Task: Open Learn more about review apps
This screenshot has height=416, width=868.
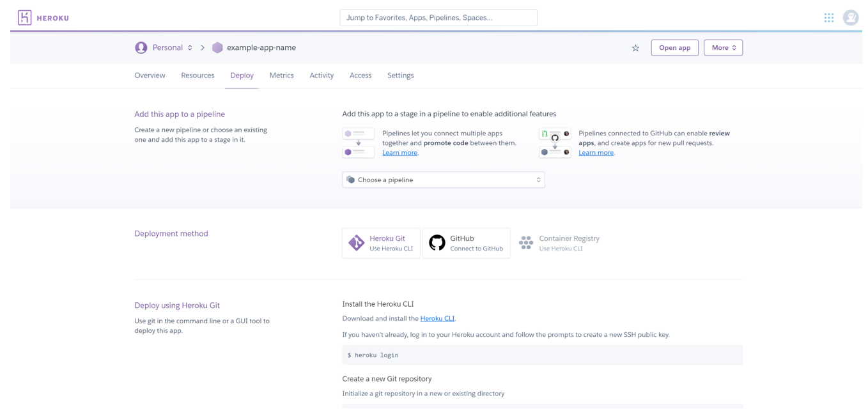Action: (x=596, y=153)
